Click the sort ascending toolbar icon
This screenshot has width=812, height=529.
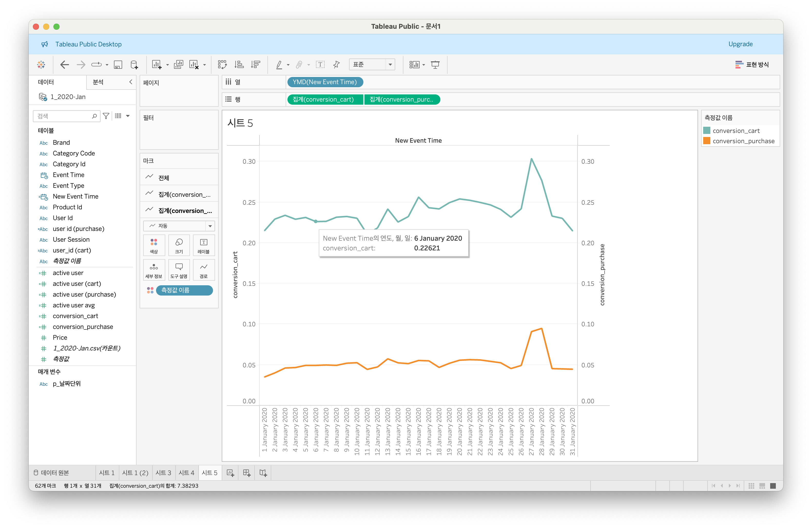[239, 65]
